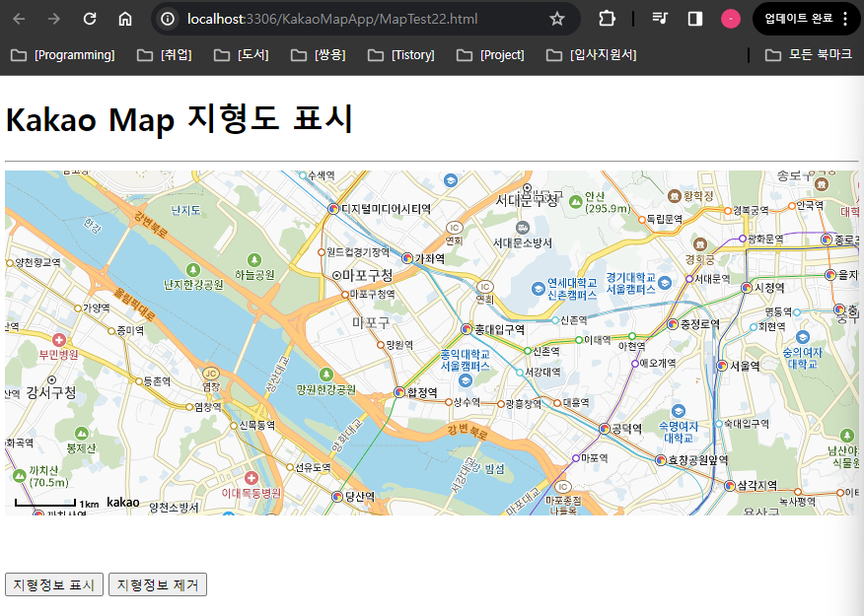This screenshot has height=616, width=864.
Task: Click the 서울역 station marker
Action: point(722,365)
